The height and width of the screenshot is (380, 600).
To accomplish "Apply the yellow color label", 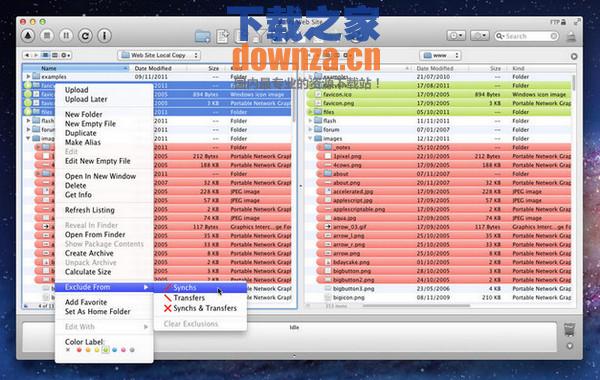I will (x=97, y=350).
